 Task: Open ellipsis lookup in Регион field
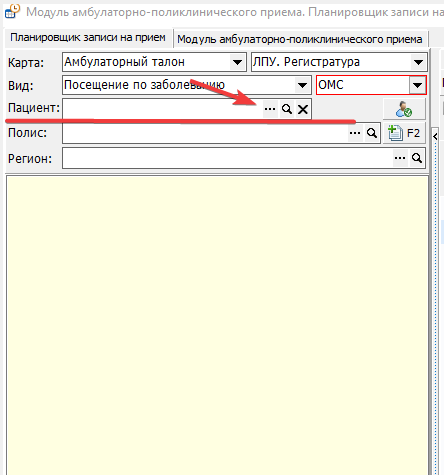click(400, 158)
